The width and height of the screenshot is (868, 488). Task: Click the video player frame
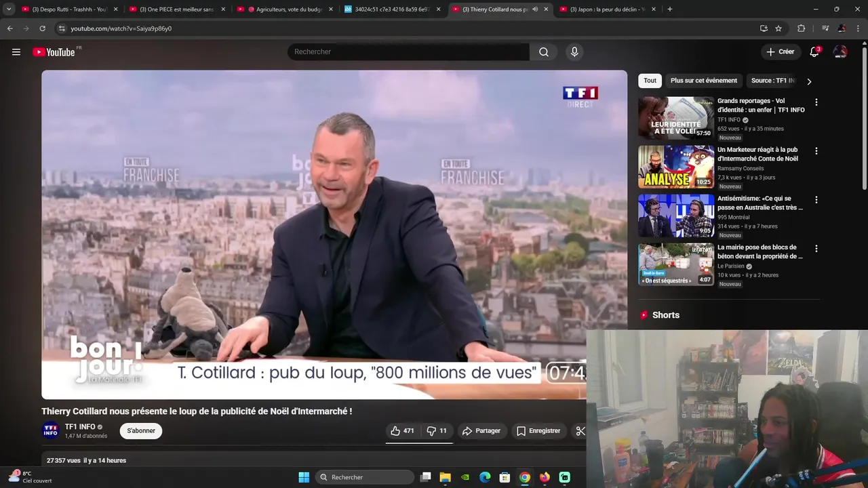coord(334,235)
